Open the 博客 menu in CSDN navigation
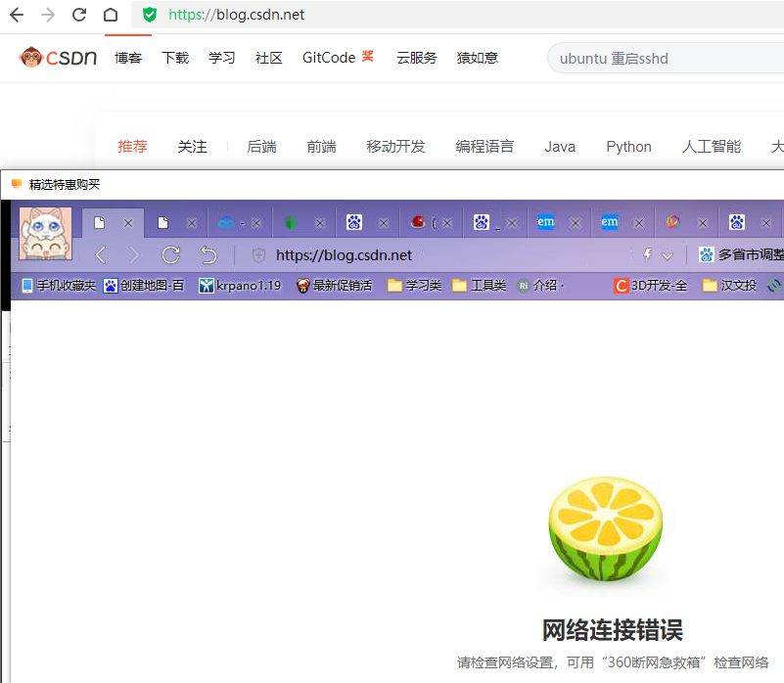The image size is (784, 683). point(128,58)
